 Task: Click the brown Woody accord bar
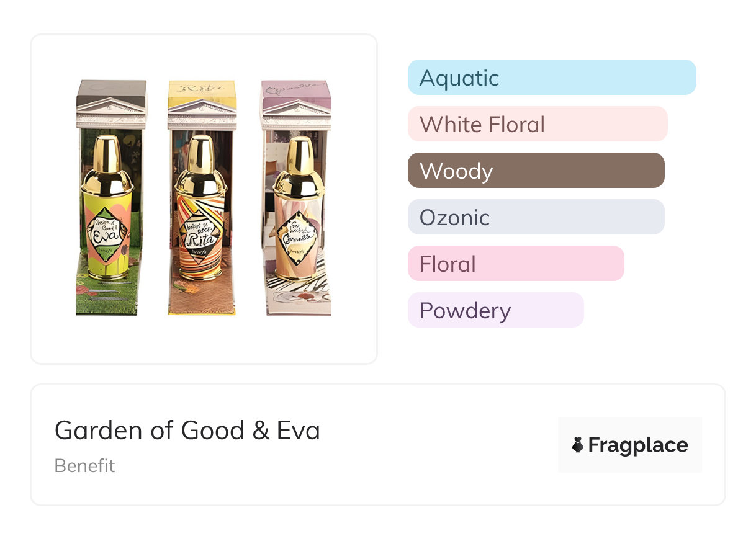(x=536, y=171)
